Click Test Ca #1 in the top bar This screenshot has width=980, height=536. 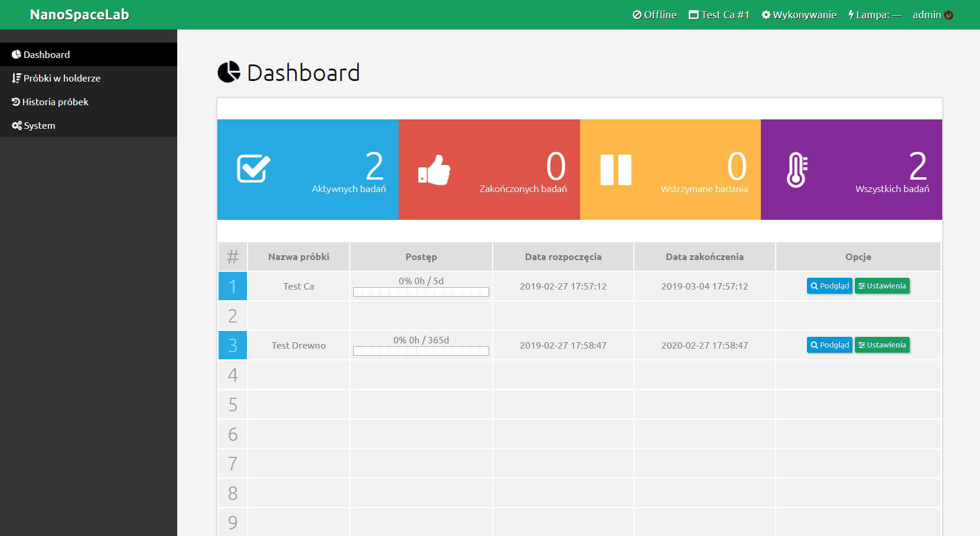click(719, 15)
